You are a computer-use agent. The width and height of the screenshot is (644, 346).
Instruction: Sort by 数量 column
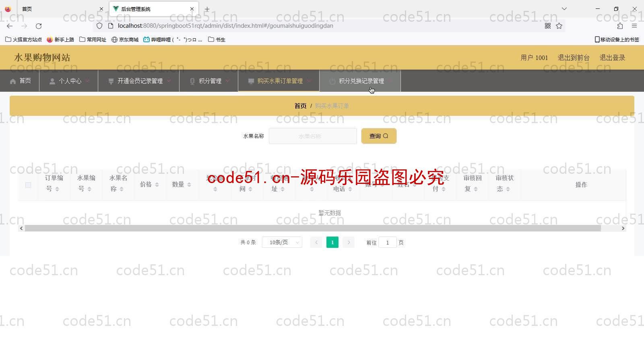tap(189, 184)
